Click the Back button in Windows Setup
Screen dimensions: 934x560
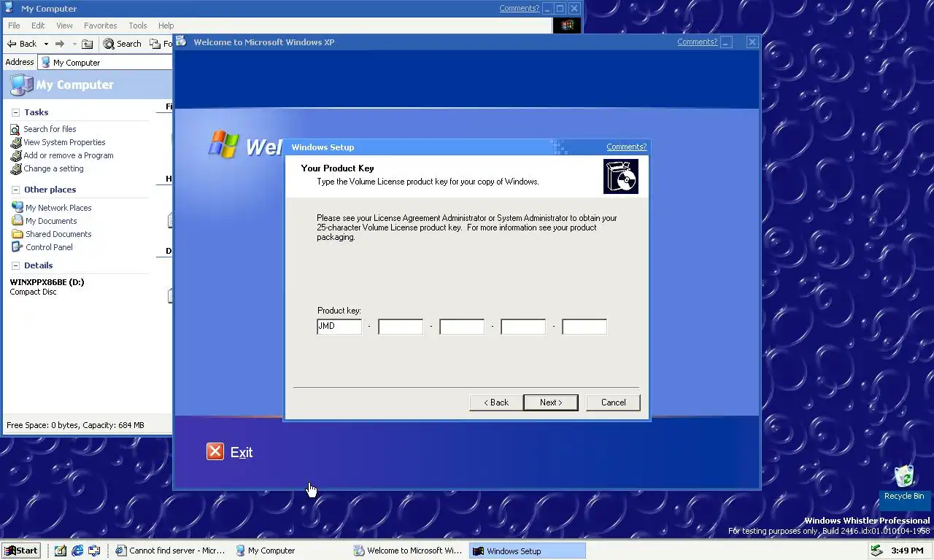(496, 402)
